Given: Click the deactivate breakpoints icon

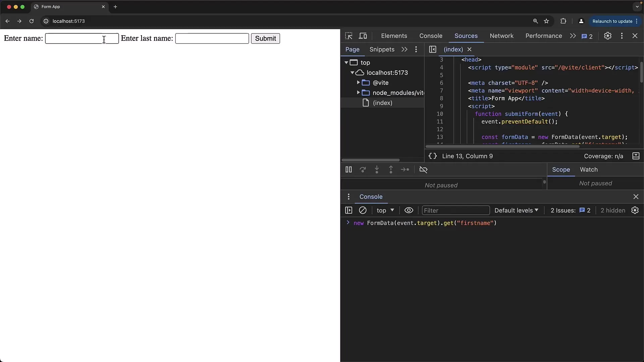Looking at the screenshot, I should pos(423,169).
